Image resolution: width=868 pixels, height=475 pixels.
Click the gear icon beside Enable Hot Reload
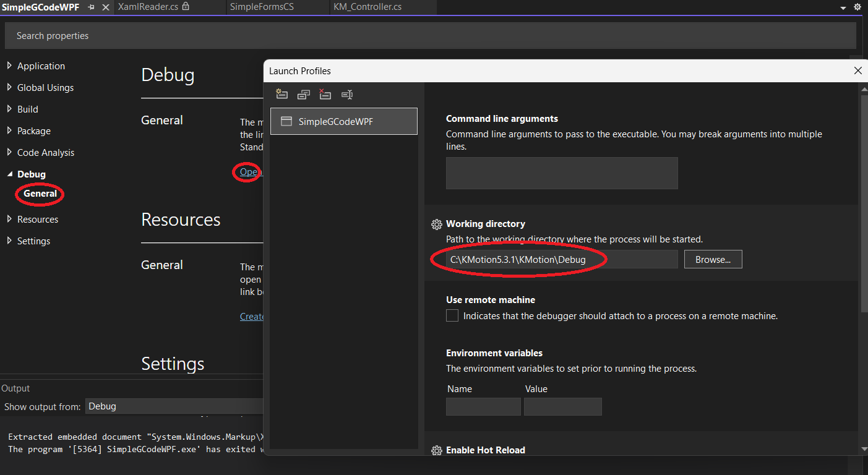[436, 450]
